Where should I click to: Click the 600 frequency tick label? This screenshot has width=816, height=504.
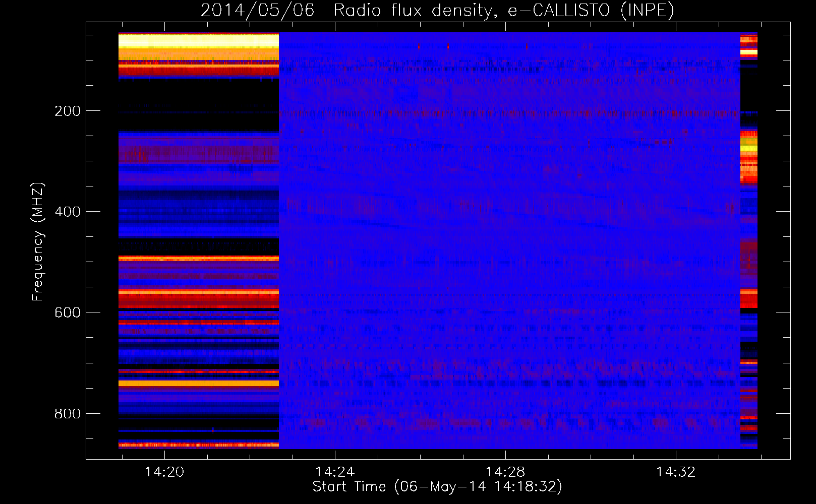pyautogui.click(x=68, y=312)
